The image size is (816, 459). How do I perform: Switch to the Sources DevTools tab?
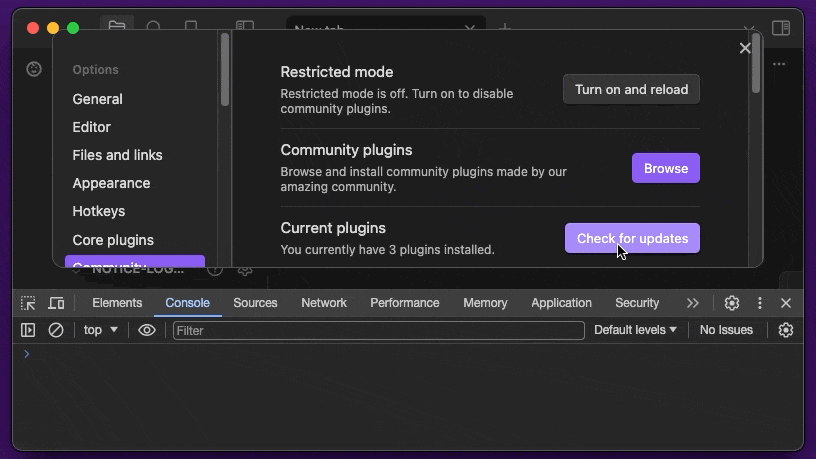click(255, 303)
